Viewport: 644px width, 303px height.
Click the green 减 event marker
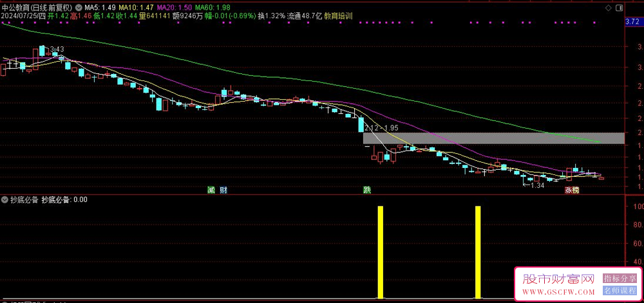(x=211, y=190)
